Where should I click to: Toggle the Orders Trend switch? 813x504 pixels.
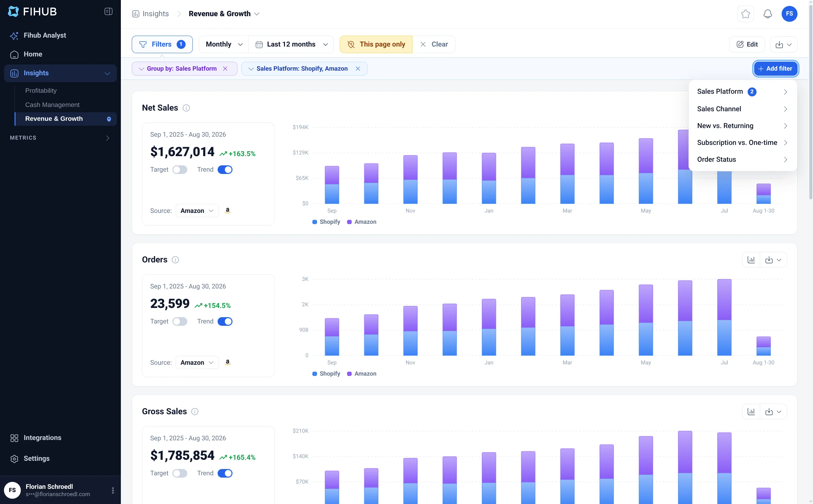225,322
